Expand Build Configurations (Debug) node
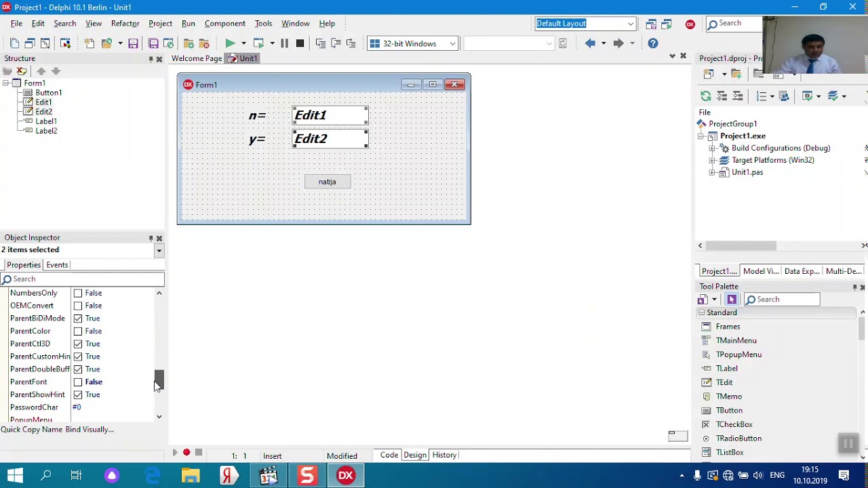Viewport: 868px width, 488px height. [x=712, y=148]
